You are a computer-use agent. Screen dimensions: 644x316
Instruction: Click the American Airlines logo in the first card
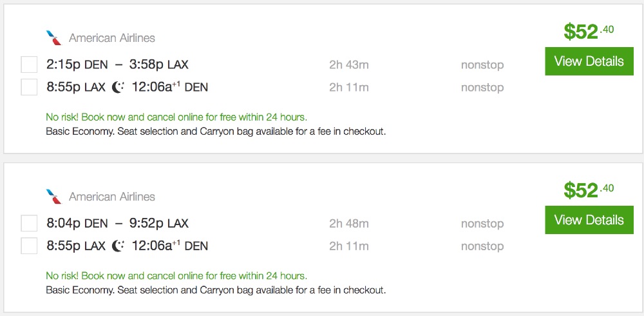tap(54, 38)
